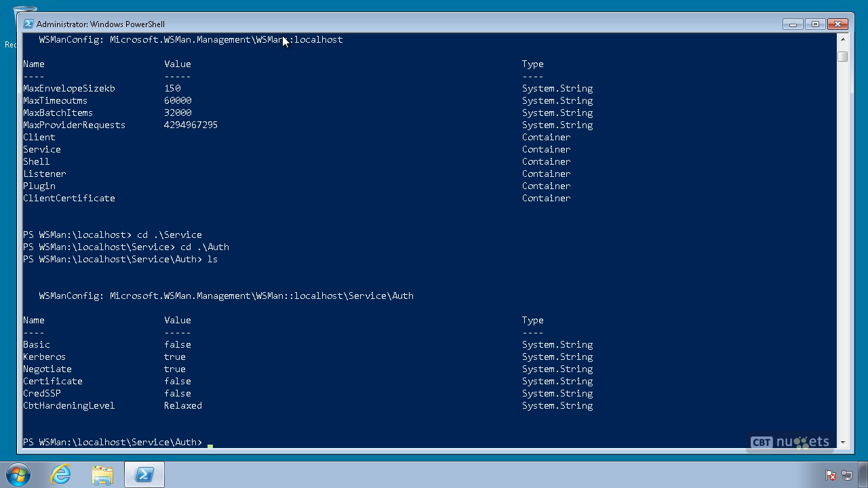The image size is (868, 488).
Task: Open Windows Explorer from the taskbar
Action: point(102,474)
